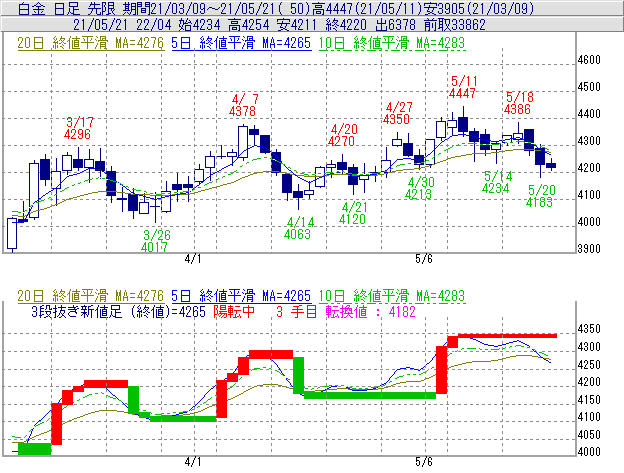Click the 3900 price axis label
624x473 pixels.
589,249
